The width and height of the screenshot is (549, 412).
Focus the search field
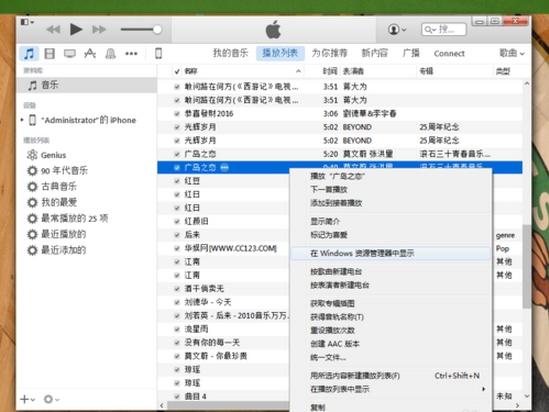coord(444,29)
